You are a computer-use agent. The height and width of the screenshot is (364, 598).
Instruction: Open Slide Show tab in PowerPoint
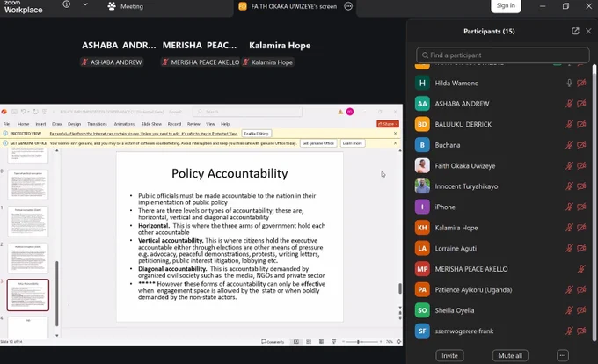151,124
